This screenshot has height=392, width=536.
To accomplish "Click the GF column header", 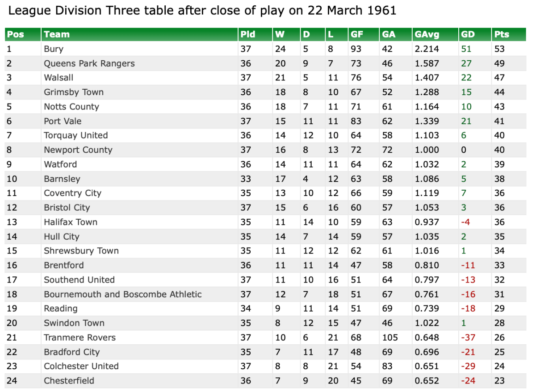I will pos(357,34).
